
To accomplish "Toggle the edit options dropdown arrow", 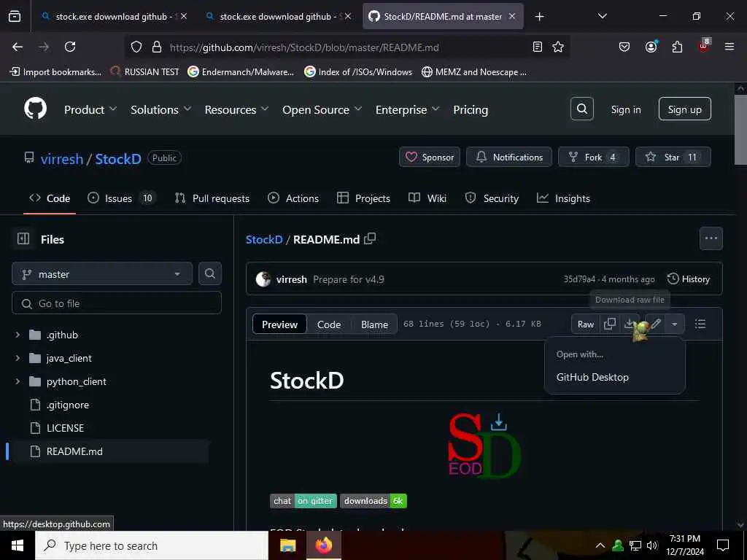I will click(x=675, y=324).
